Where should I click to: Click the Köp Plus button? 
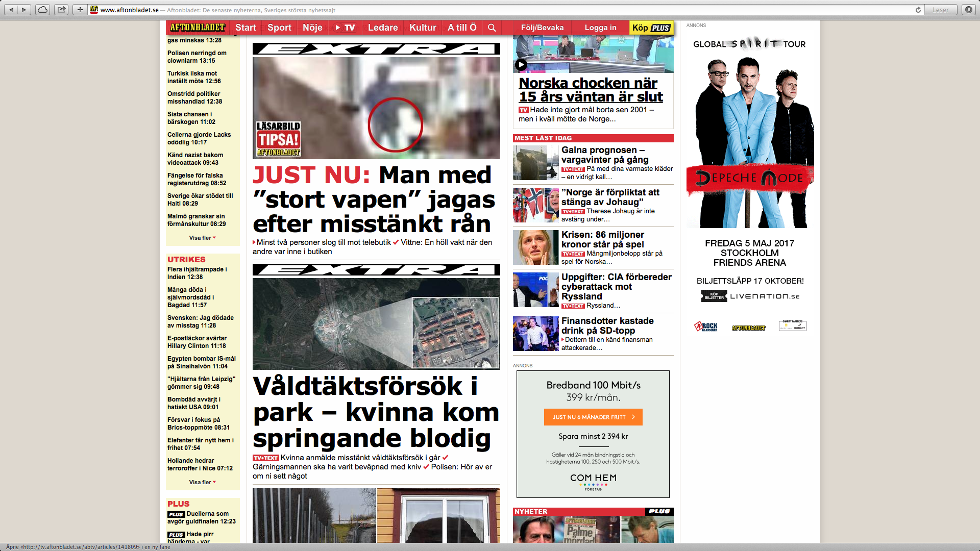click(651, 28)
